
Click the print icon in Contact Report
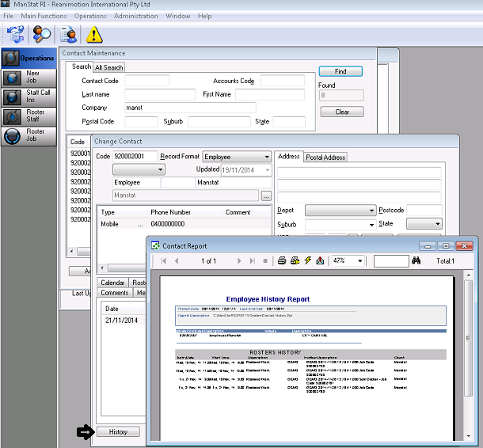(282, 260)
